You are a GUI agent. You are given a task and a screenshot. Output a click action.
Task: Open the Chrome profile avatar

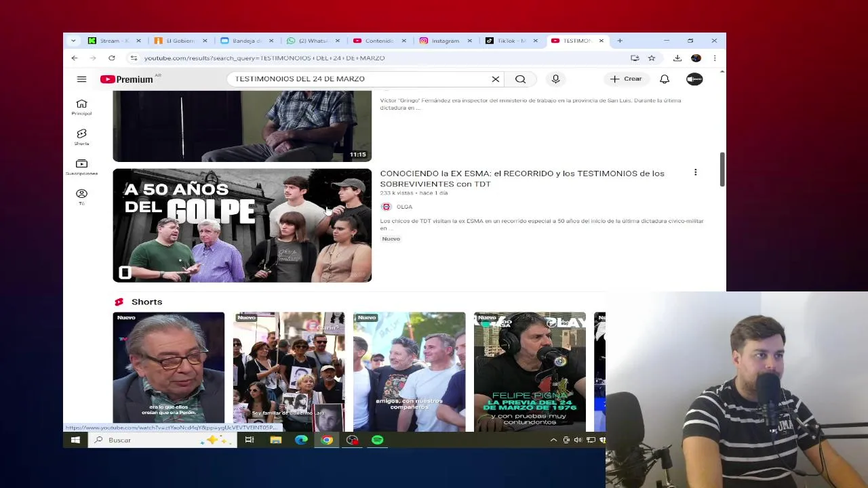point(696,58)
